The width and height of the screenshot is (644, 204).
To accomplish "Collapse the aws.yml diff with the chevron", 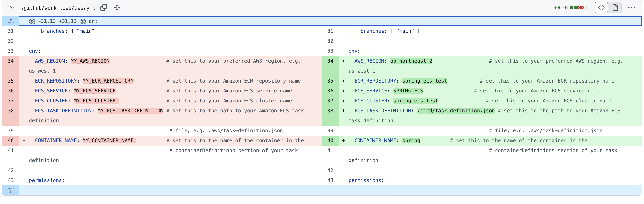I will click(x=12, y=7).
